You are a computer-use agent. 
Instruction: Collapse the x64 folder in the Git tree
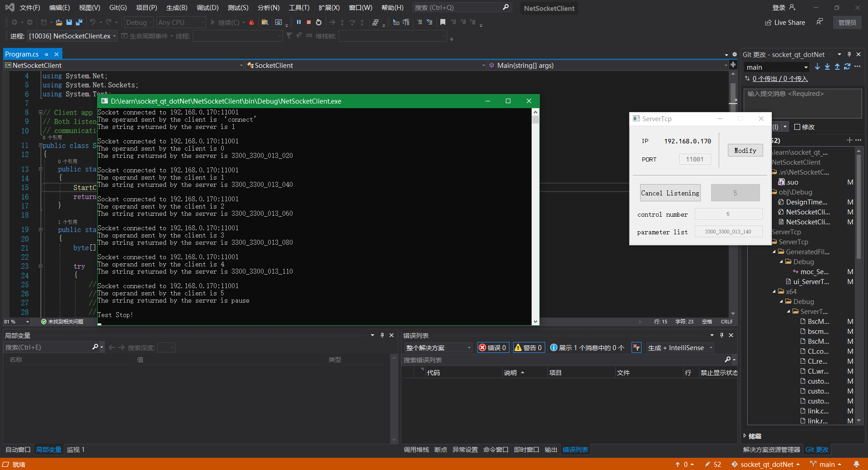pos(774,291)
